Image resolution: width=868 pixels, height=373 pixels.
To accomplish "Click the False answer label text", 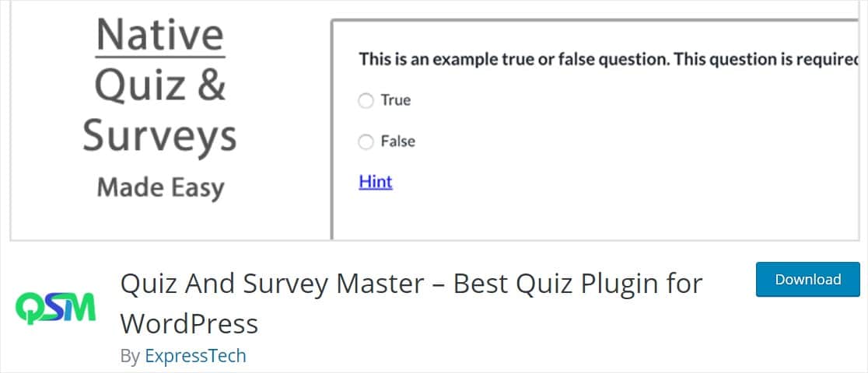I will (x=398, y=141).
